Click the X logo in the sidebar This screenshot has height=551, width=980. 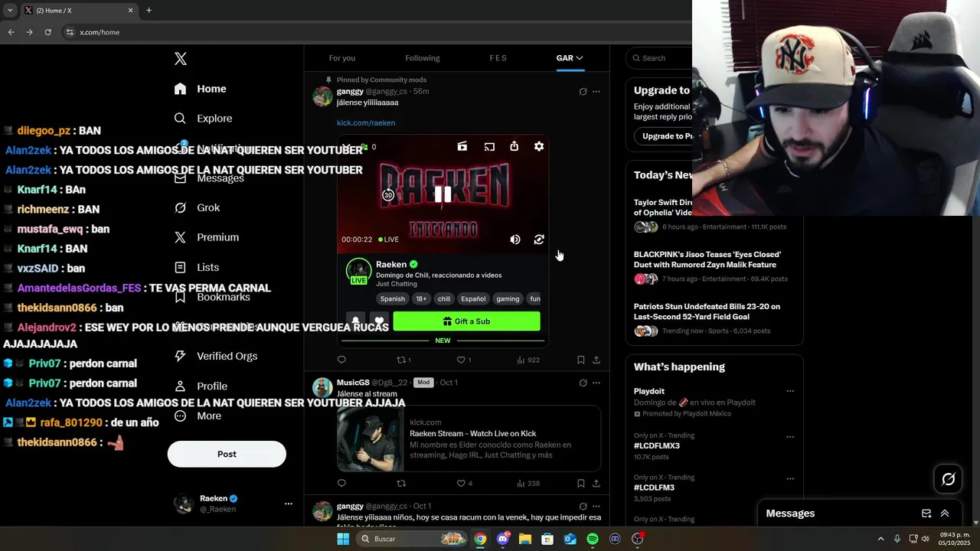point(181,59)
